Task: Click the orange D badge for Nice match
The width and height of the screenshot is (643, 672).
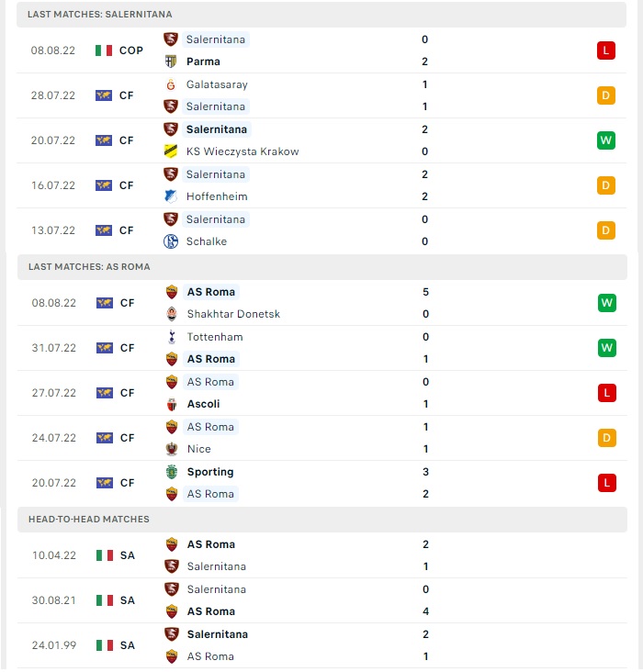Action: pos(606,438)
